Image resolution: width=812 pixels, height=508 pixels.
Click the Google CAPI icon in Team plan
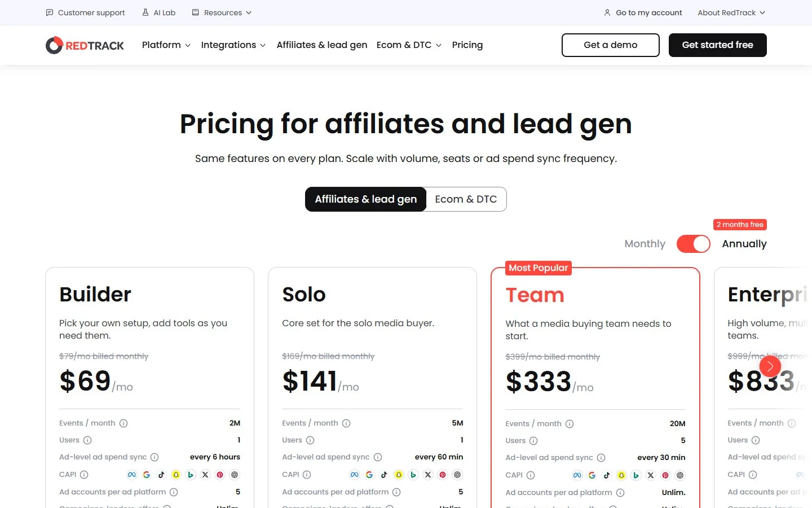point(592,475)
